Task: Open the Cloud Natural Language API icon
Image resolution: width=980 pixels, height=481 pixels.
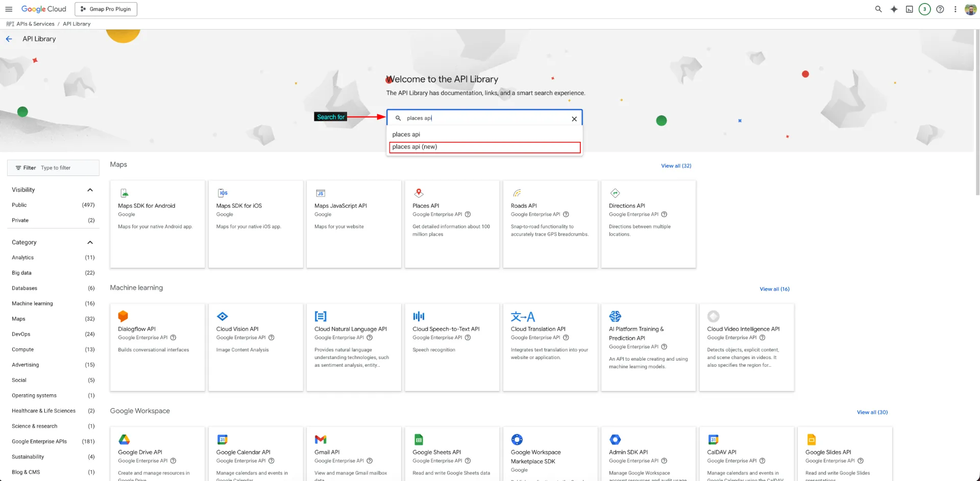Action: click(321, 316)
